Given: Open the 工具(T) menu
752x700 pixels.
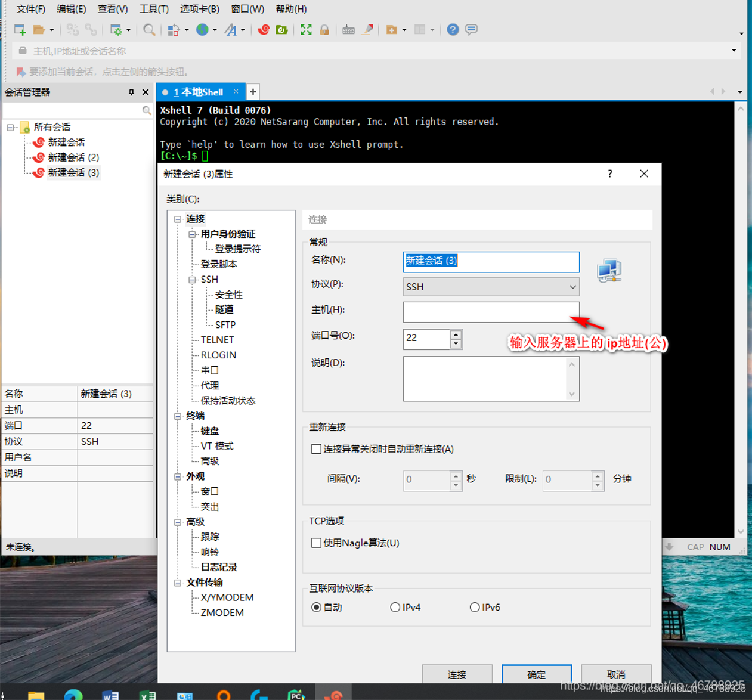Looking at the screenshot, I should (x=154, y=9).
